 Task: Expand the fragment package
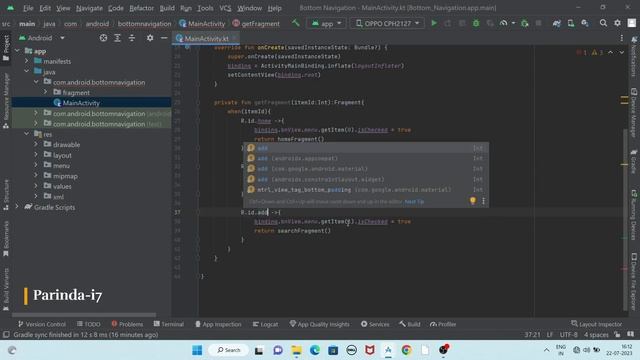45,92
